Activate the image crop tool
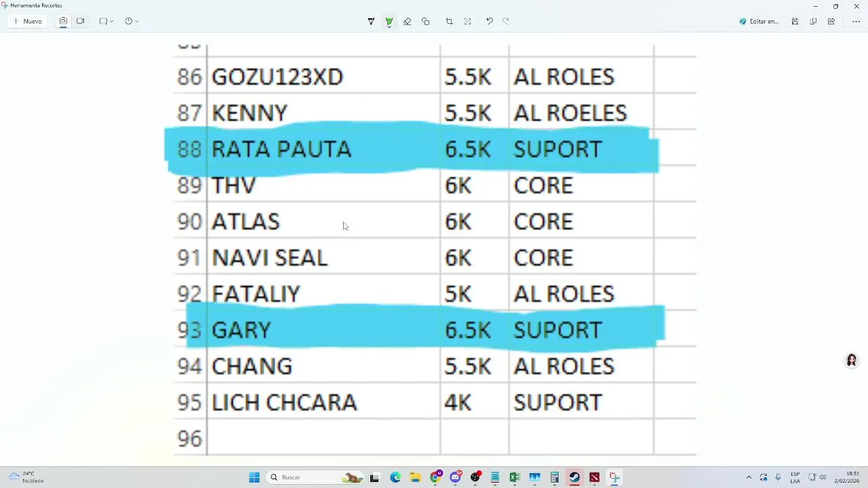 coord(449,22)
